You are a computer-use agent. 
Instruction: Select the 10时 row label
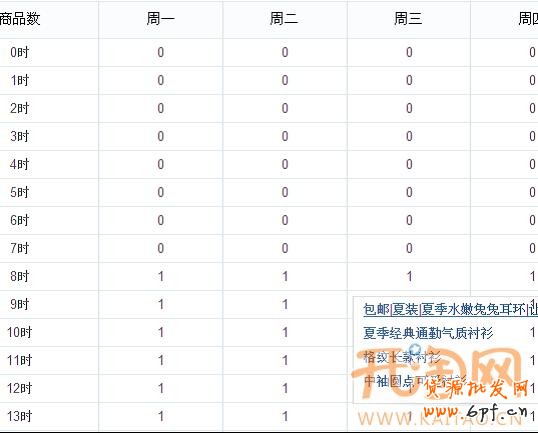[20, 332]
